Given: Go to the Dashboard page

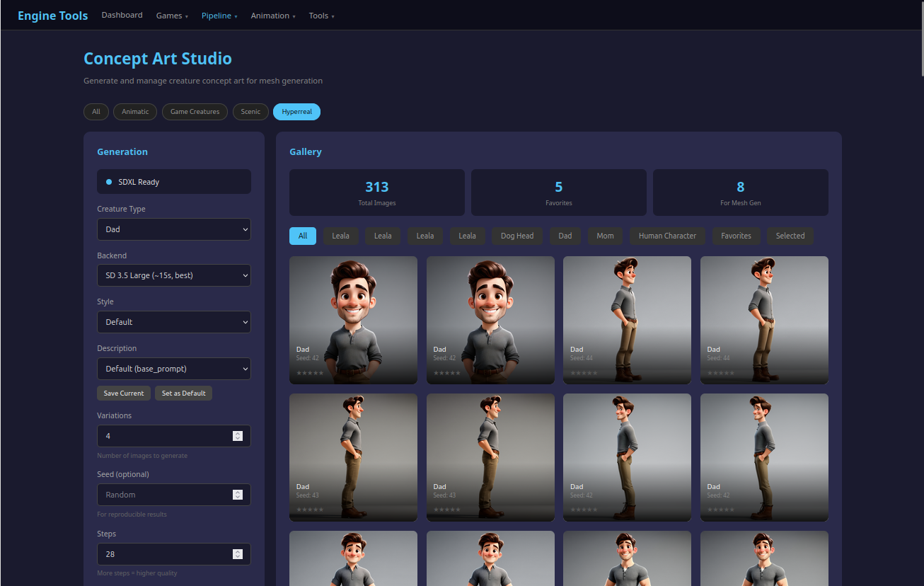Looking at the screenshot, I should click(122, 15).
